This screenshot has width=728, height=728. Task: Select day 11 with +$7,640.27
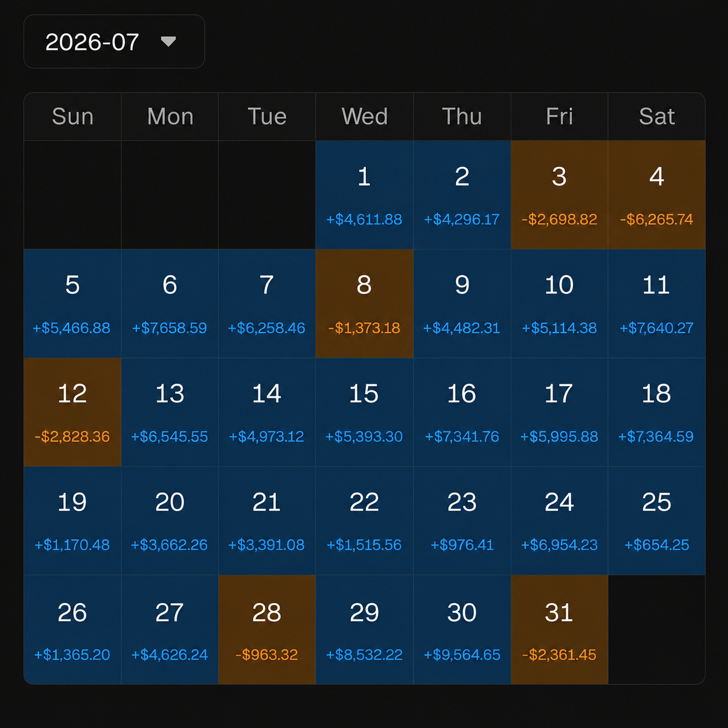[x=657, y=304]
